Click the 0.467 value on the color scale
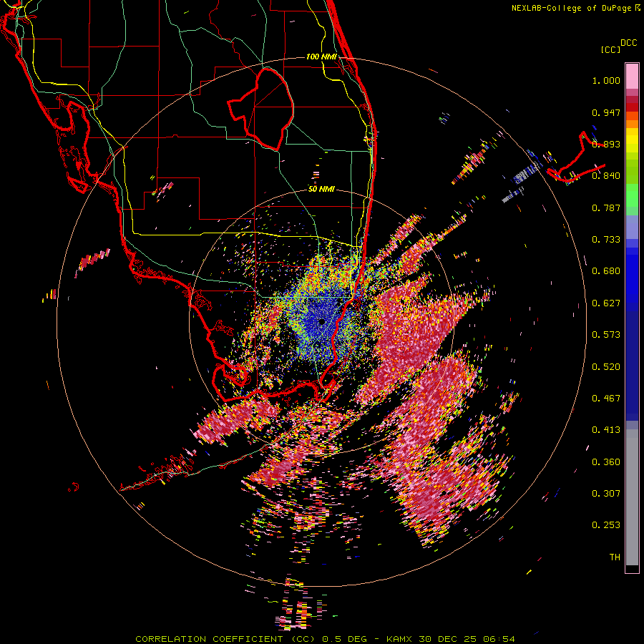The height and width of the screenshot is (644, 644). coord(606,399)
